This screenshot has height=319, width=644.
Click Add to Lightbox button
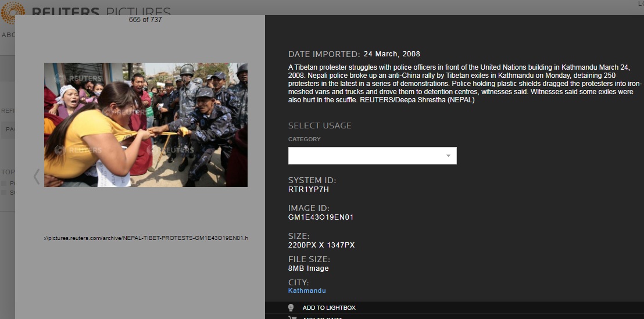pyautogui.click(x=329, y=307)
